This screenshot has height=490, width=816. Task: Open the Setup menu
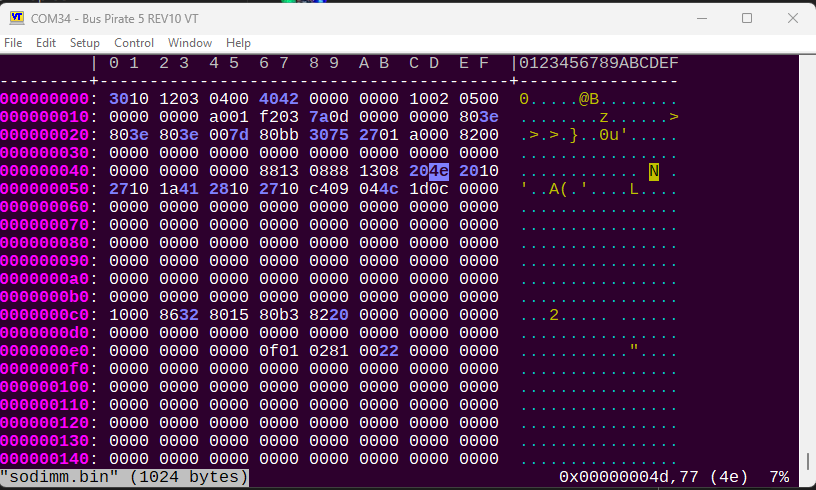85,43
